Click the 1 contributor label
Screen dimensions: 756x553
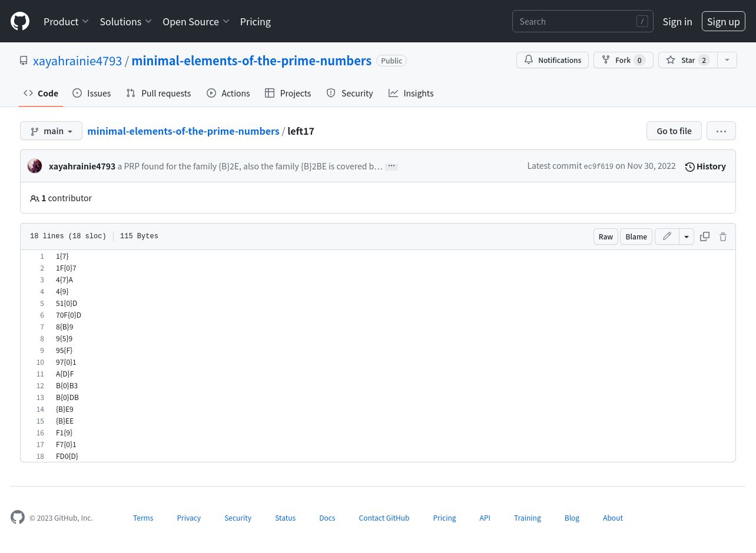pyautogui.click(x=61, y=198)
